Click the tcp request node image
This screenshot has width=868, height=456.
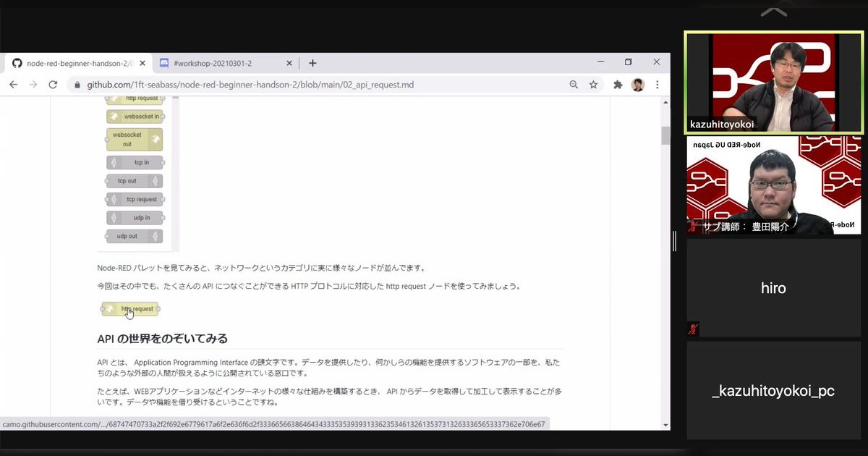tap(135, 199)
